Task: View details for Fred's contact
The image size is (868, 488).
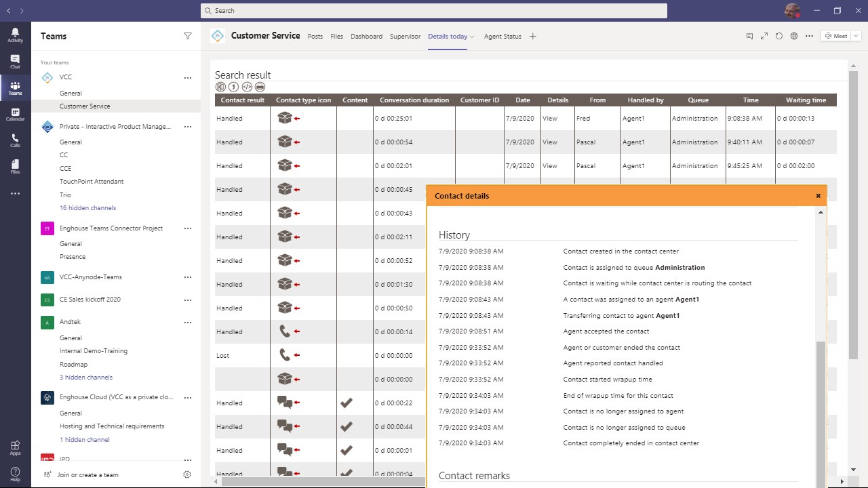Action: click(550, 119)
